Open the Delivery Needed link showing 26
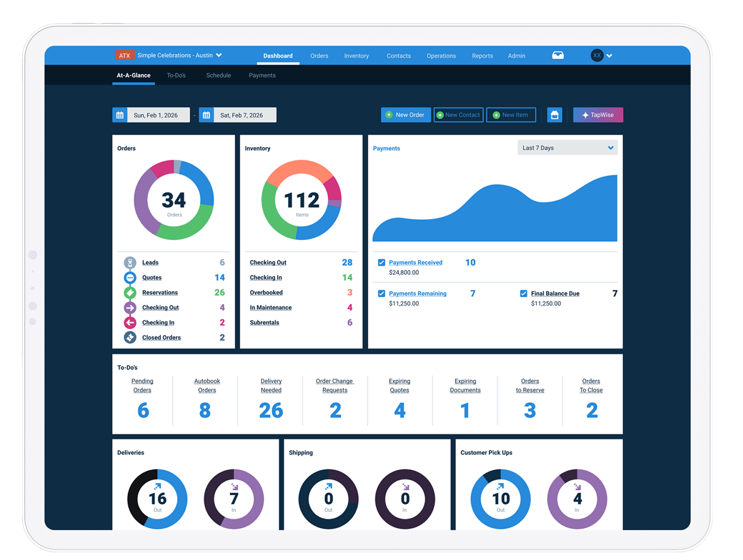The image size is (743, 560). 271,386
